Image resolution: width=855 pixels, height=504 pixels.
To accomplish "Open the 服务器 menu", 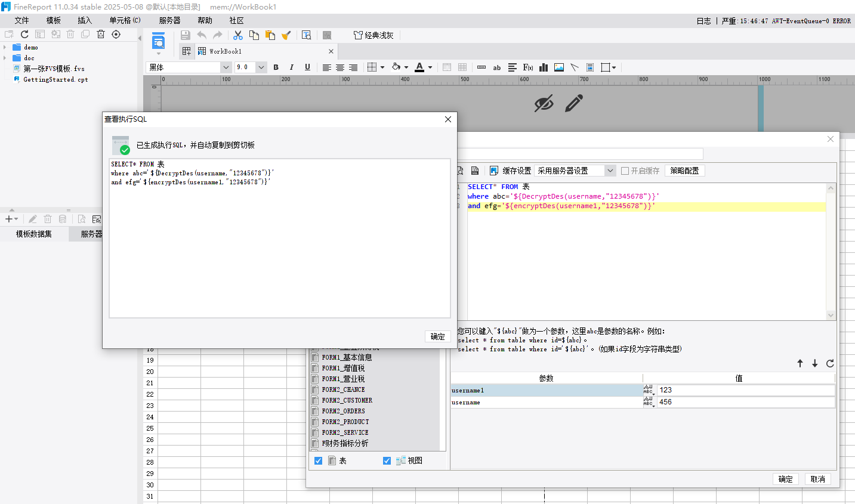I will (x=169, y=20).
